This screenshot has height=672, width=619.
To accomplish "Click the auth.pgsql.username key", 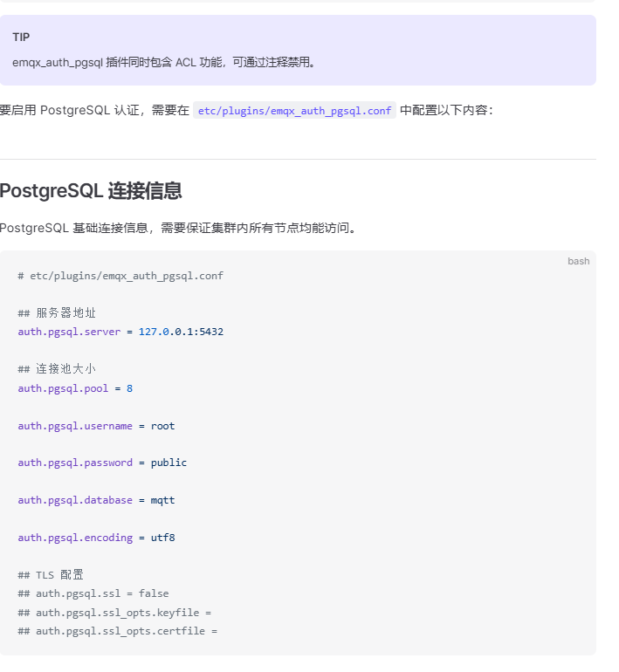I will [75, 426].
